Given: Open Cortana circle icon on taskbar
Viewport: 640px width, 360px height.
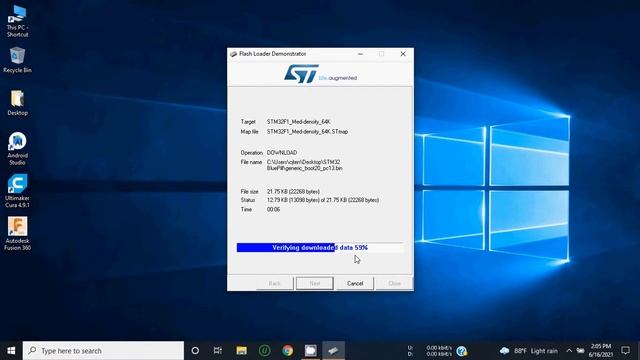Looking at the screenshot, I should 195,351.
